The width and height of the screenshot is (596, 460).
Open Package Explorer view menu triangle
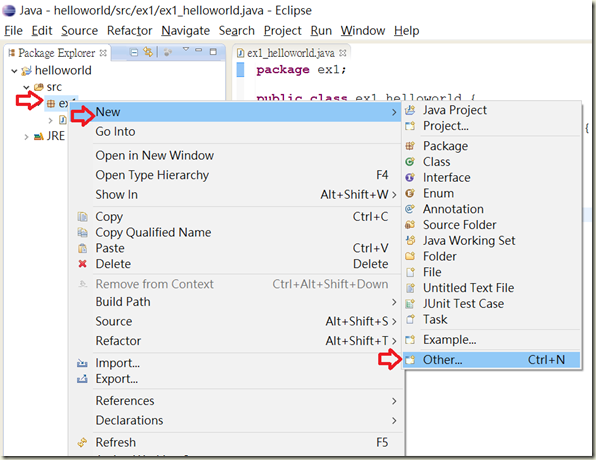(x=185, y=49)
